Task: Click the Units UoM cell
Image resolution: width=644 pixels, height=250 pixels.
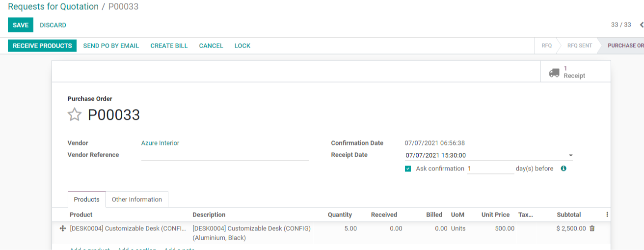Action: pyautogui.click(x=458, y=228)
